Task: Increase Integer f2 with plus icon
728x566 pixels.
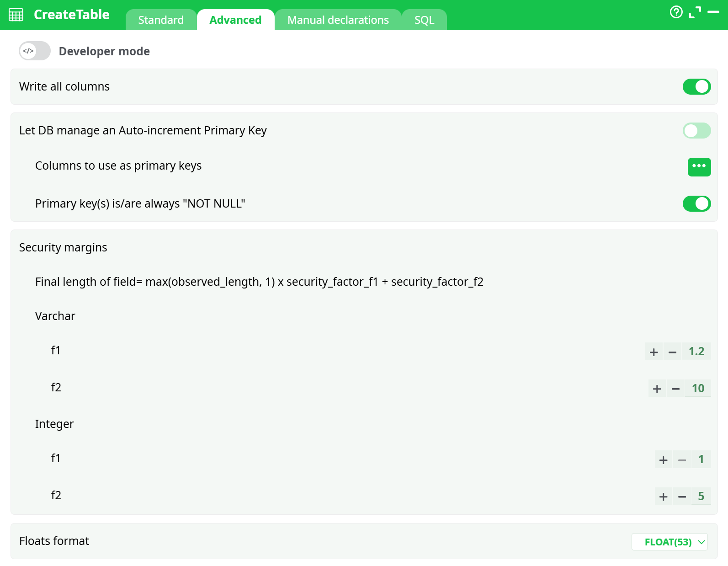Action: pos(664,497)
